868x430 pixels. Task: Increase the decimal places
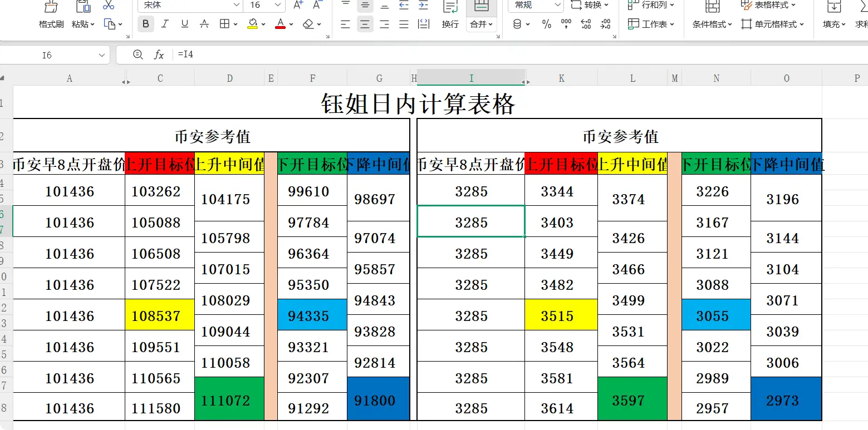point(586,24)
